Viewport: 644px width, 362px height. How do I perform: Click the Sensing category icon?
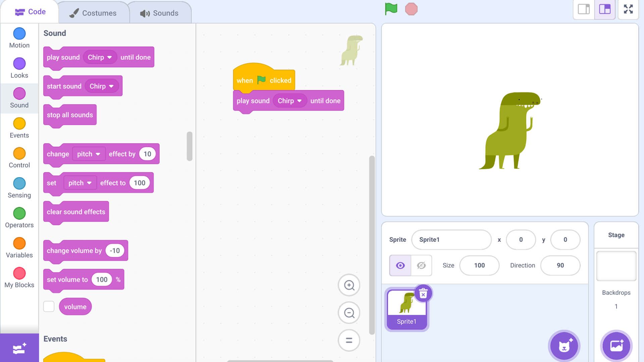point(19,185)
